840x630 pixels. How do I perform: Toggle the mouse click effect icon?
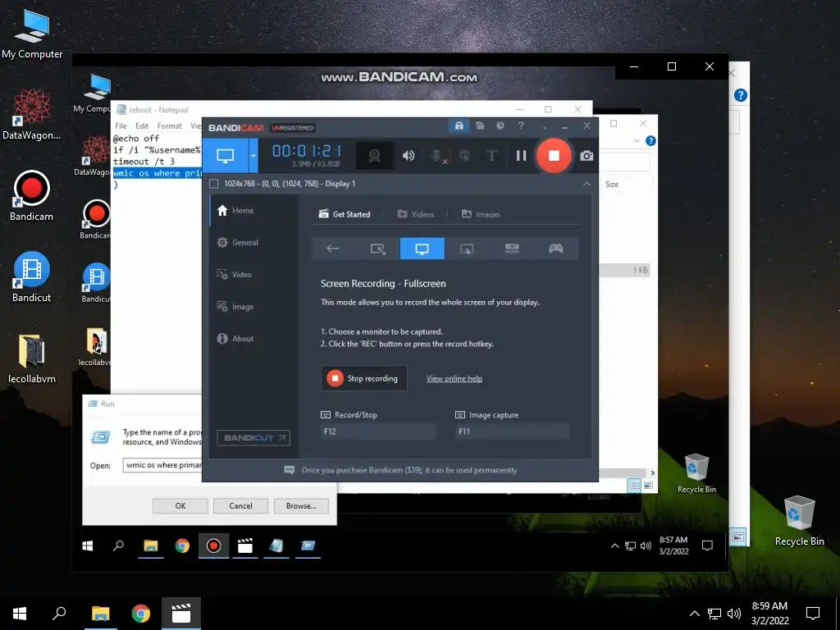pos(464,156)
